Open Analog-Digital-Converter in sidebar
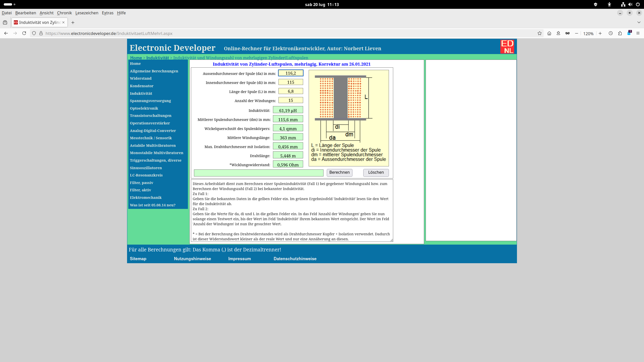 (x=153, y=131)
